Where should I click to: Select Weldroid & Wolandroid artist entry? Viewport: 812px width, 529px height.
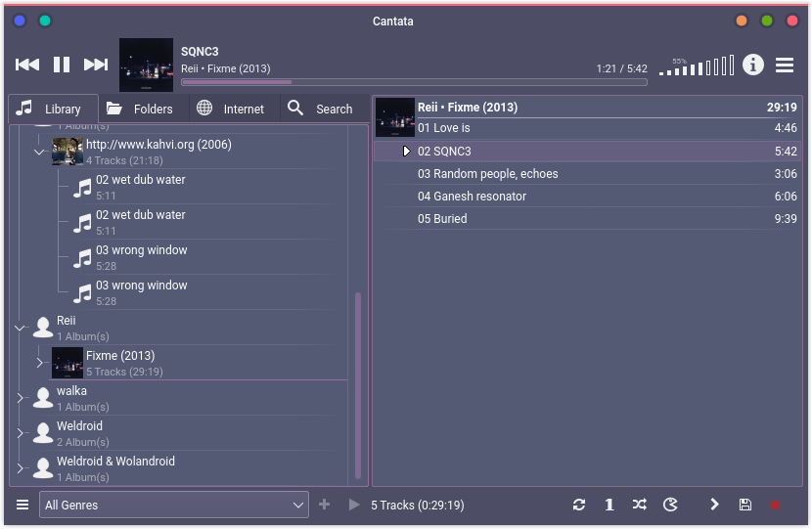coord(190,468)
